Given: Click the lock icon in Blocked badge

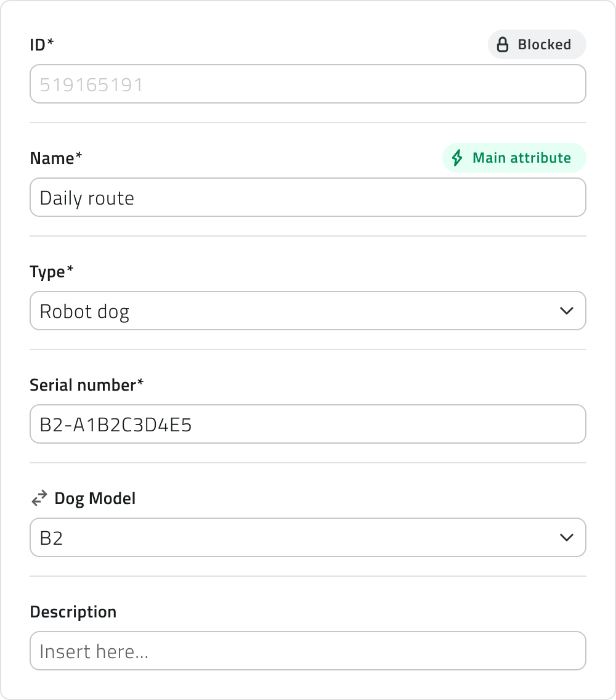Looking at the screenshot, I should pos(503,45).
